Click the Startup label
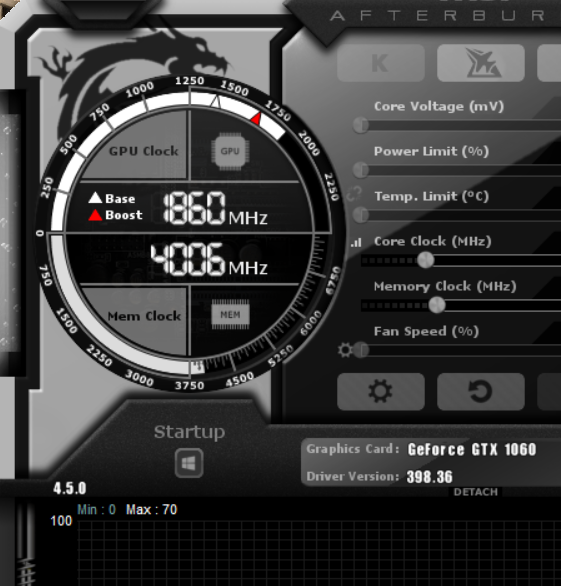Image resolution: width=561 pixels, height=586 pixels. point(189,432)
